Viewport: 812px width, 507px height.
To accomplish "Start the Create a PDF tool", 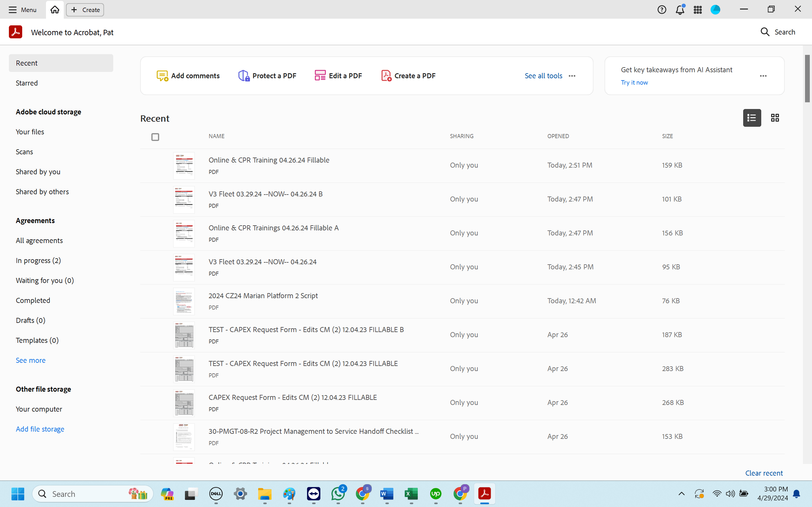I will [x=408, y=76].
